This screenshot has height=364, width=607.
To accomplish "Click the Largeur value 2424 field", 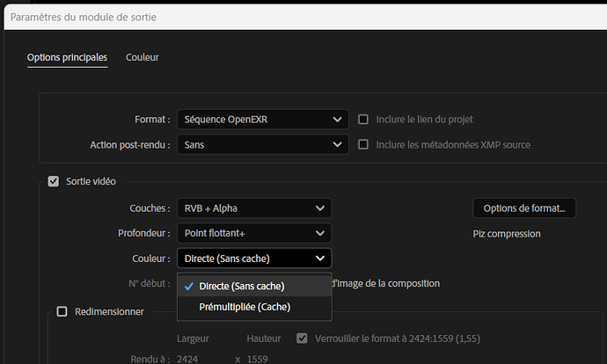I will click(x=187, y=359).
